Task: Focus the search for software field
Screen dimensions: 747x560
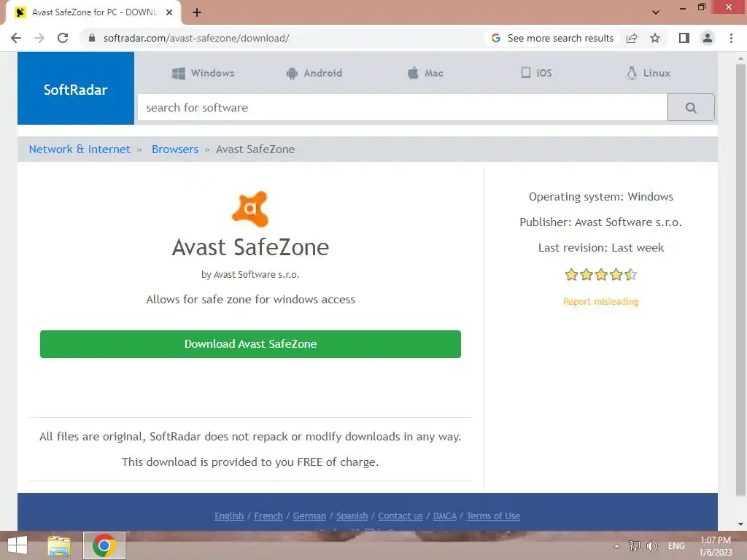Action: [x=403, y=108]
